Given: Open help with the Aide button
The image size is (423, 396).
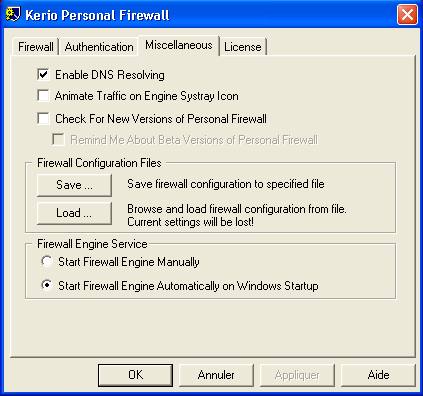Looking at the screenshot, I should coord(378,375).
